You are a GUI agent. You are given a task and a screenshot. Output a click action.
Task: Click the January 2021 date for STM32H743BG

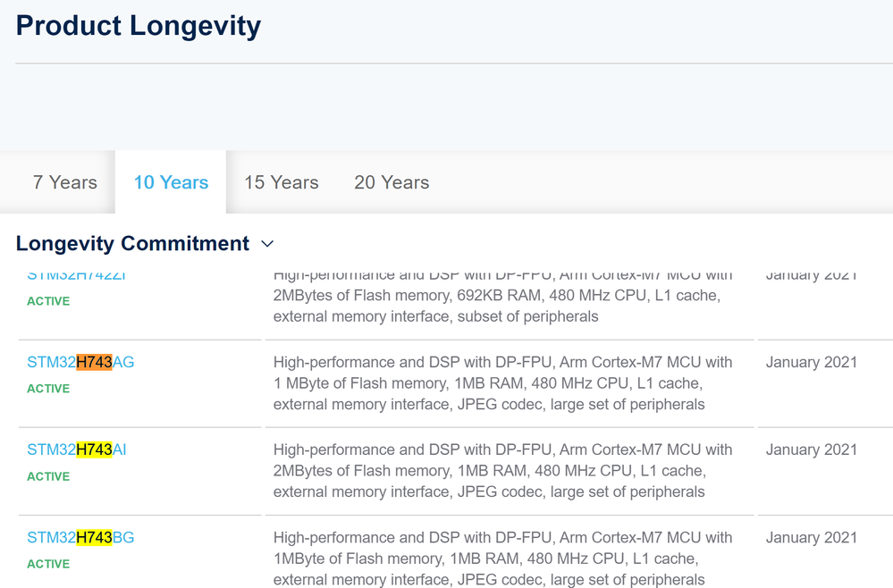pos(812,537)
